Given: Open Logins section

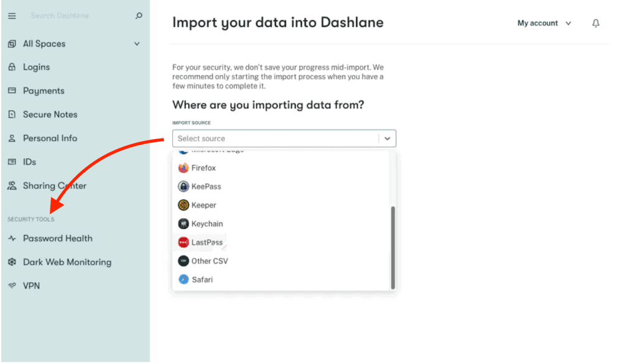Looking at the screenshot, I should 36,67.
